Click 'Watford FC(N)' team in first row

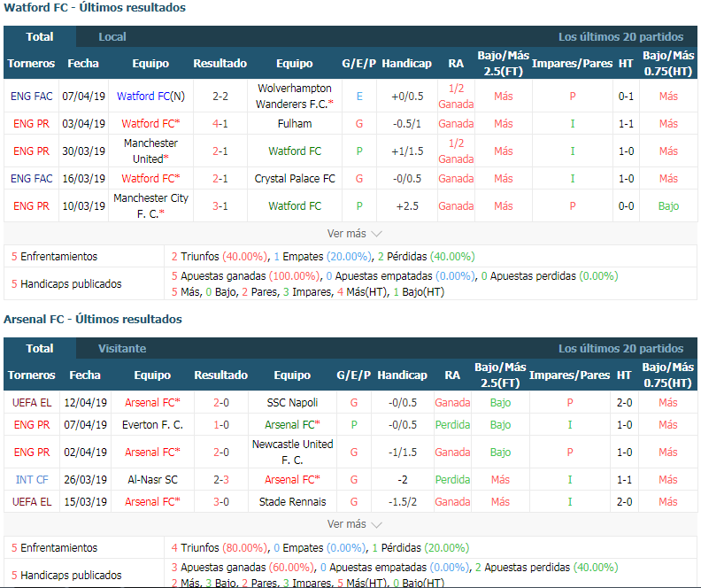click(150, 97)
